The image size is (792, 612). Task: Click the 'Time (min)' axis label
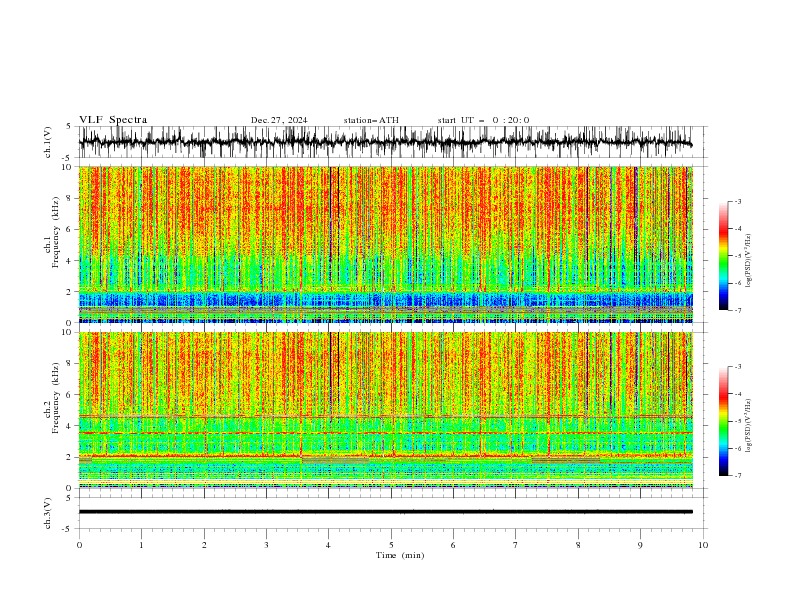[x=400, y=555]
